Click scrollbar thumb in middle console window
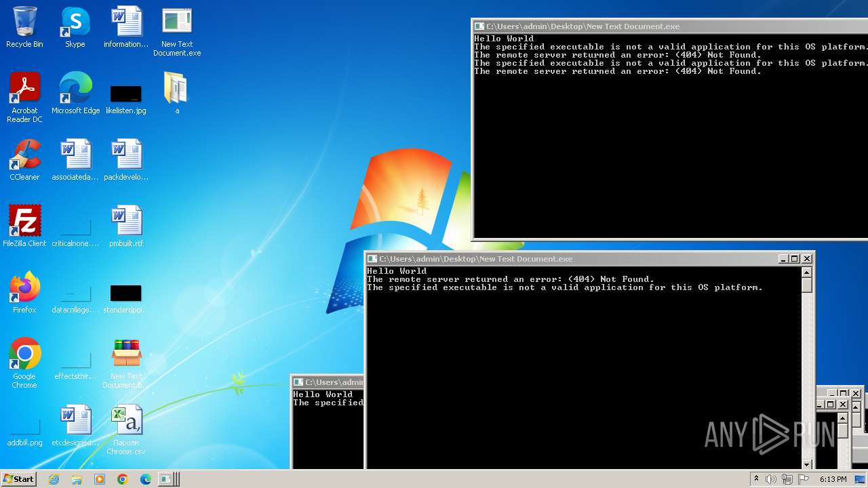This screenshot has height=488, width=868. tap(806, 285)
